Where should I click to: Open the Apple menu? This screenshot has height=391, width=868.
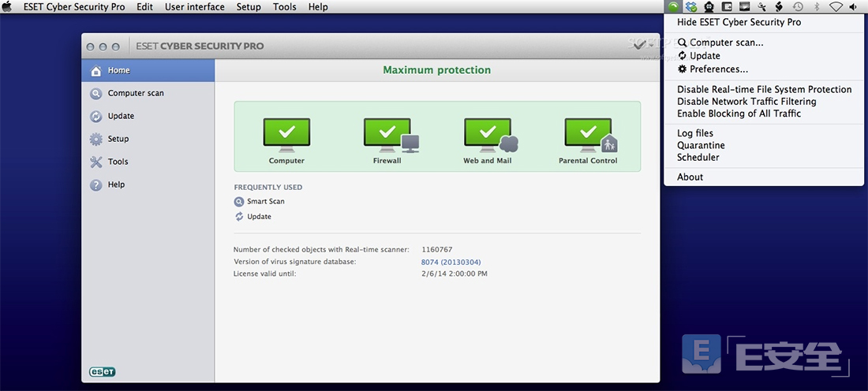pos(7,6)
